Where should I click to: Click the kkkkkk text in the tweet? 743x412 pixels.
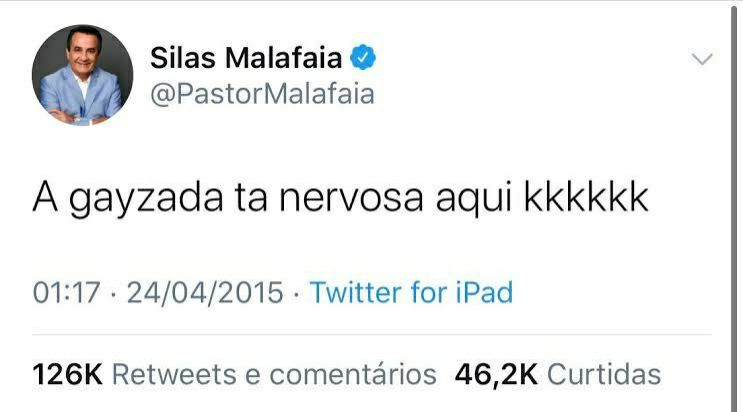point(586,197)
